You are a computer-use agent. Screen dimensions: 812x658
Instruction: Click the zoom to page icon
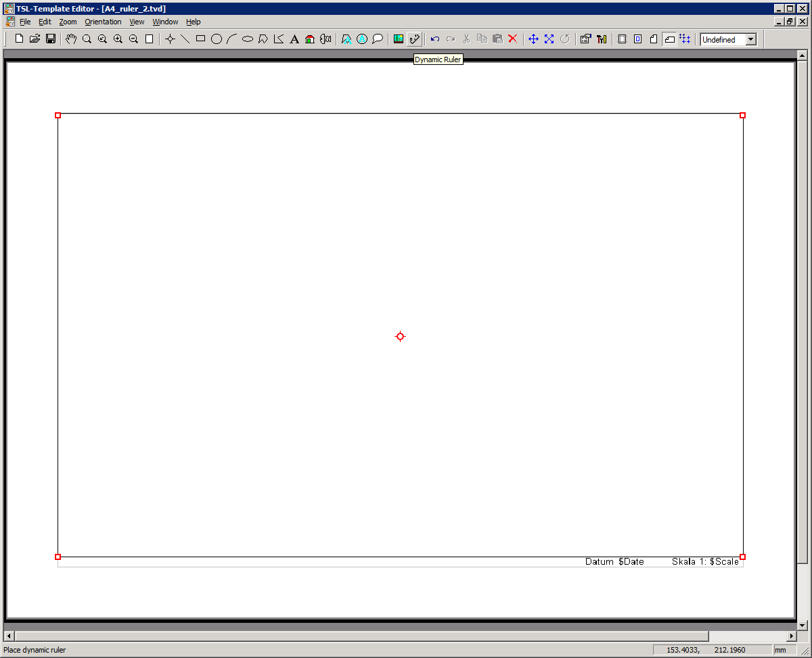149,39
